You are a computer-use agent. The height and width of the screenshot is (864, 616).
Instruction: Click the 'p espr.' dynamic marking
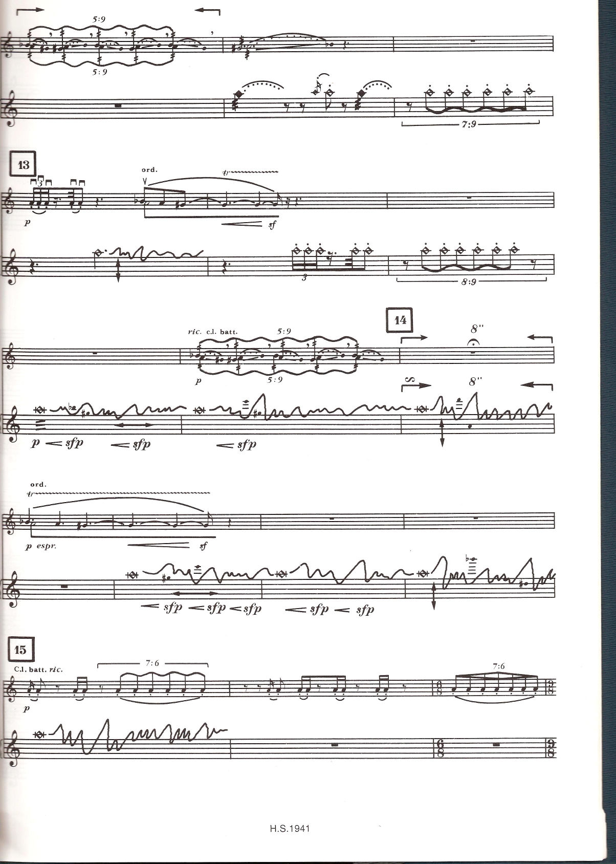pyautogui.click(x=41, y=547)
